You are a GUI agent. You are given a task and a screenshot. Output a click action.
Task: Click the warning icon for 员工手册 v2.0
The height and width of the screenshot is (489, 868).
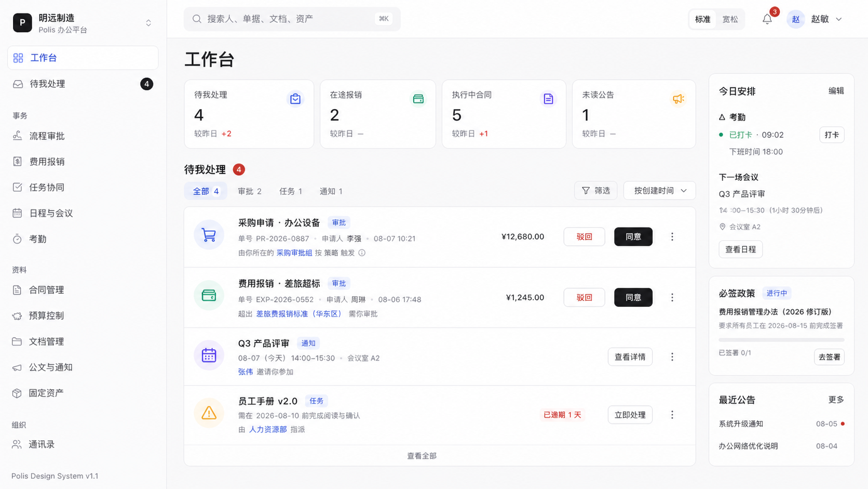209,413
